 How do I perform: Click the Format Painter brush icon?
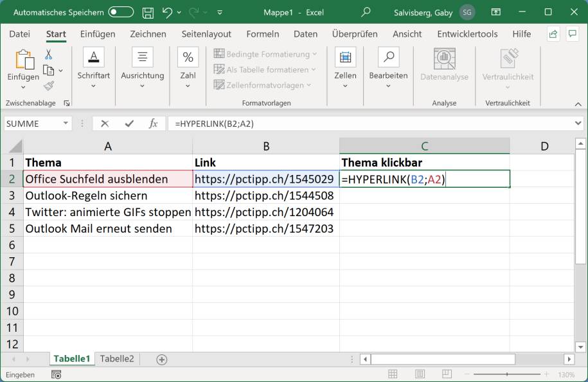pyautogui.click(x=49, y=86)
